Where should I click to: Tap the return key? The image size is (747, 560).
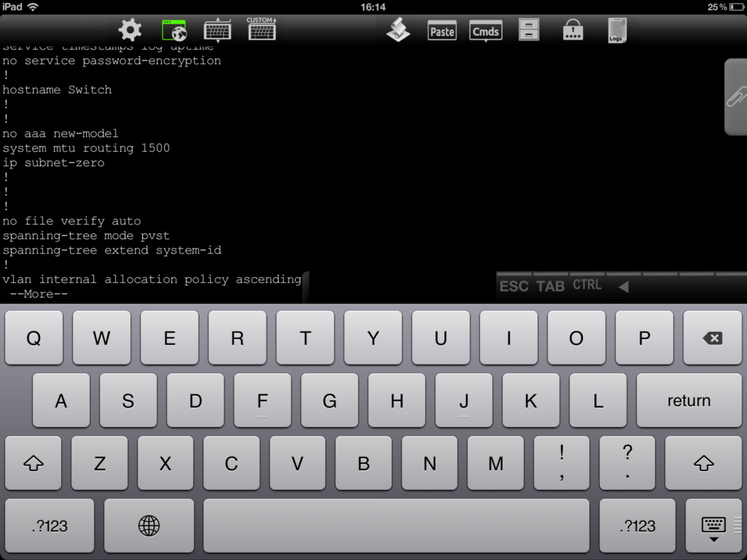(x=689, y=400)
